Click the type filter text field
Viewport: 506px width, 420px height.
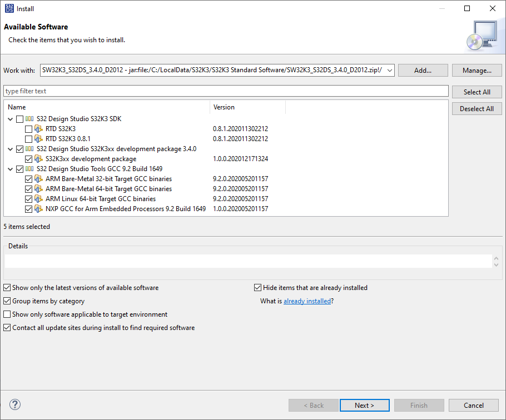226,91
